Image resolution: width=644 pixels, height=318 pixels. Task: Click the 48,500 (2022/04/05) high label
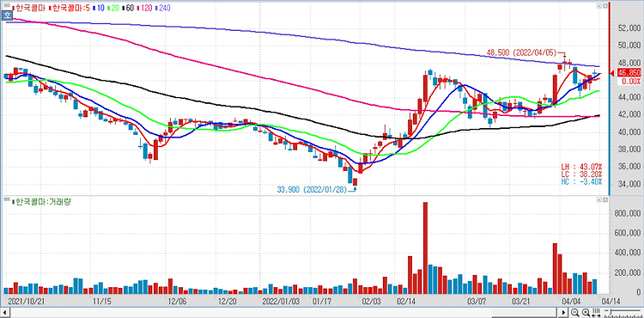(521, 52)
